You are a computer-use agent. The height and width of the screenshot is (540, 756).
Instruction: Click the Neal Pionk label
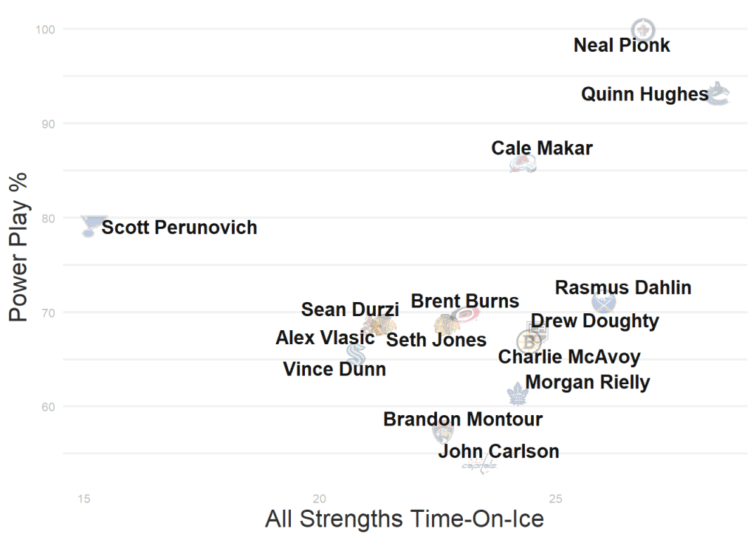tap(622, 45)
